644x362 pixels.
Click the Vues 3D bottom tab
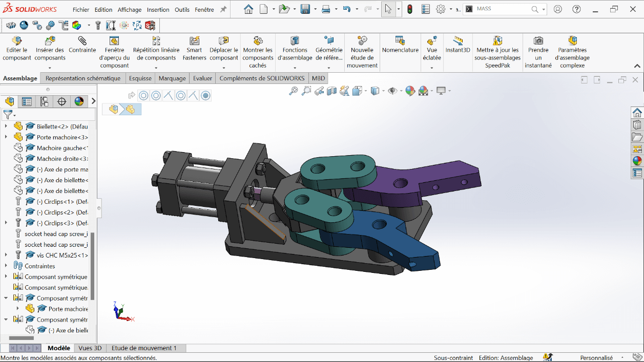coord(90,348)
